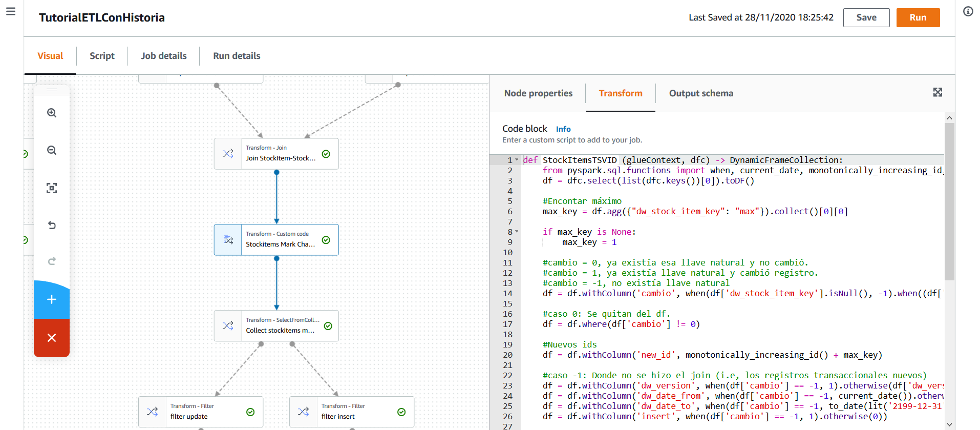This screenshot has width=980, height=430.
Task: Click the undo arrow icon
Action: [x=52, y=225]
